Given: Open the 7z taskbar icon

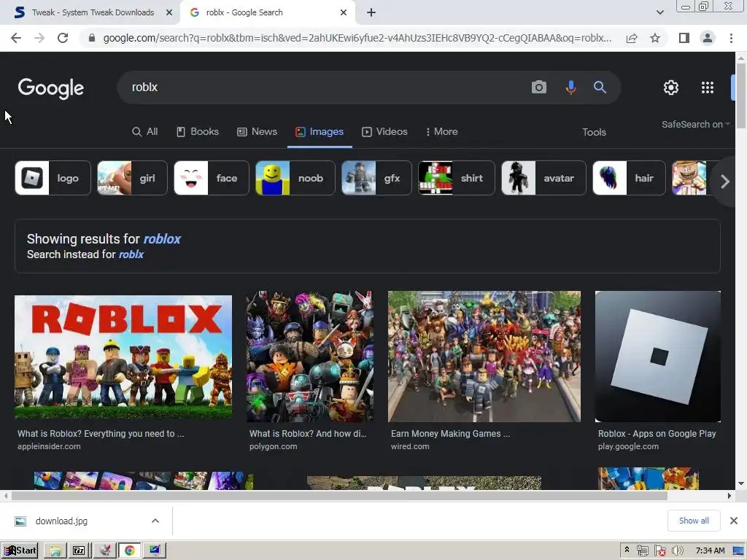Looking at the screenshot, I should 79,551.
